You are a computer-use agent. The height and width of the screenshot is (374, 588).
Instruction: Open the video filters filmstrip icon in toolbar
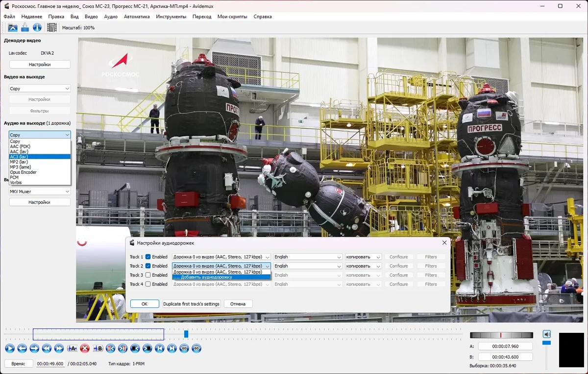tap(51, 27)
